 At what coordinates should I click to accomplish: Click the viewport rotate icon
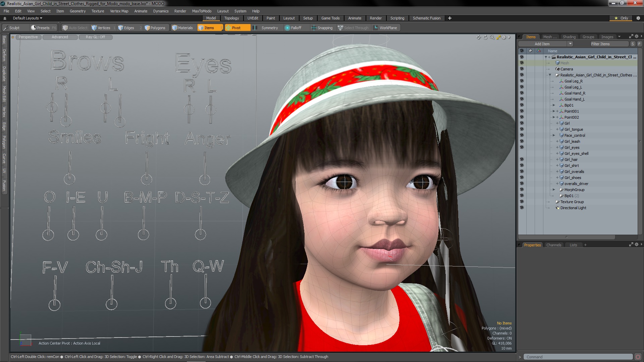pos(485,37)
